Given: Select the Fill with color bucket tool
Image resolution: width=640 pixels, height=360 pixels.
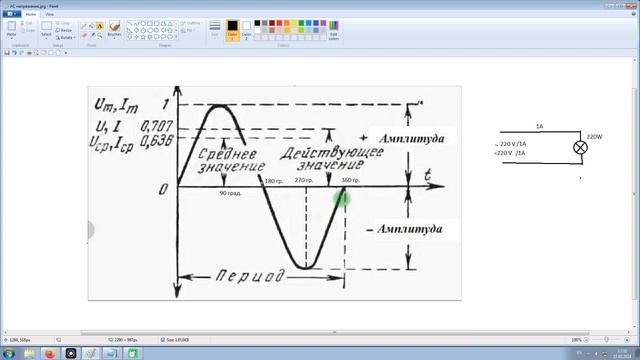Looking at the screenshot, I should (x=91, y=26).
